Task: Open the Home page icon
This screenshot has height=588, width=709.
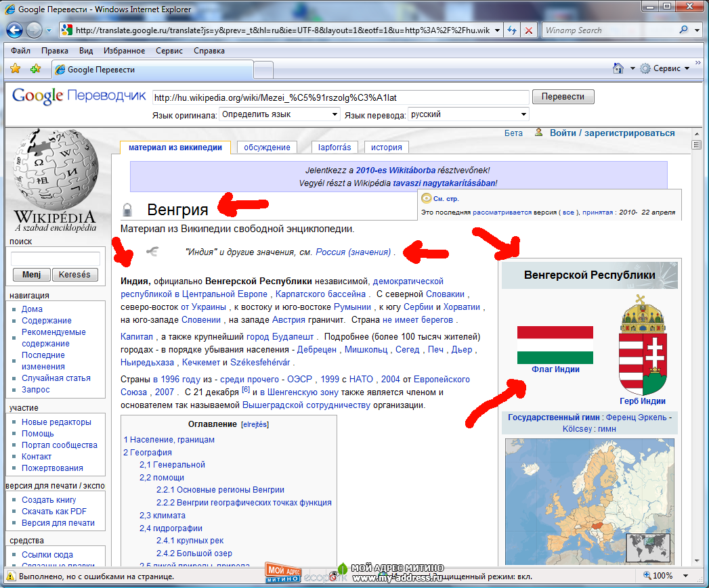Action: pyautogui.click(x=618, y=68)
